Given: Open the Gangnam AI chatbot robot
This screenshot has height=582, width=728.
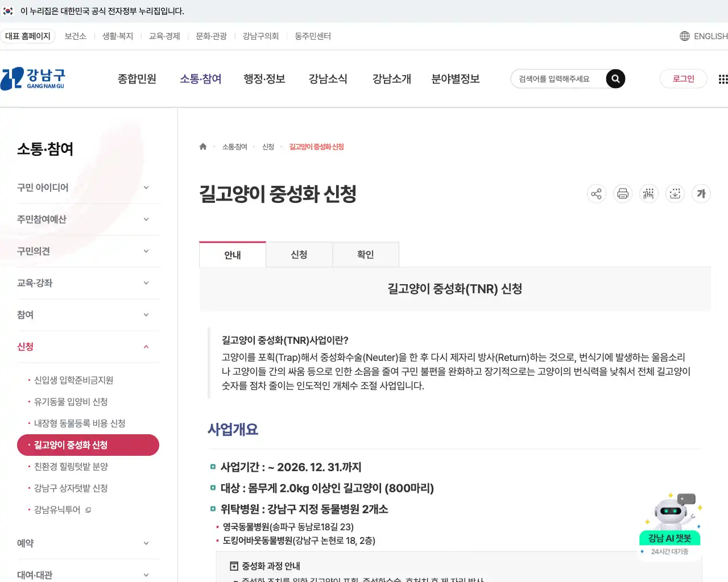Looking at the screenshot, I should (670, 524).
